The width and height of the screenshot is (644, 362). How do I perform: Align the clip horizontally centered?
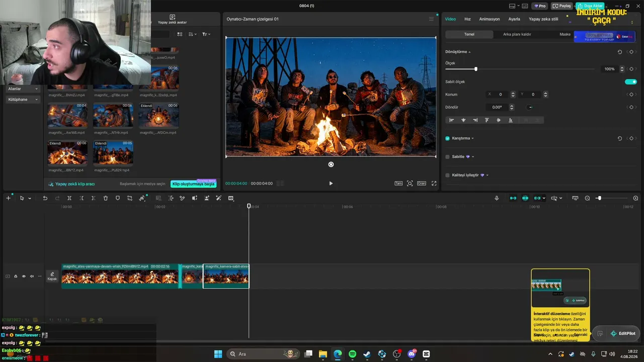point(463,120)
